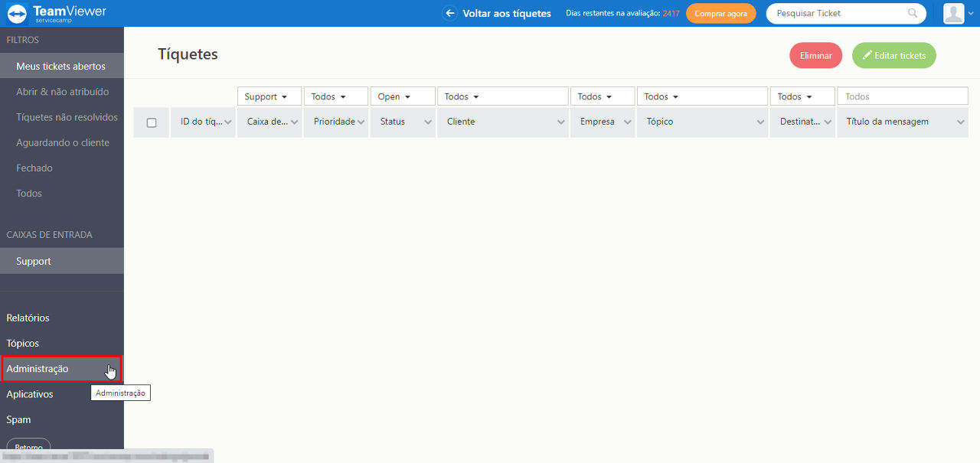
Task: Click the back arrow beside Voltar aos tíquetes
Action: [x=450, y=13]
